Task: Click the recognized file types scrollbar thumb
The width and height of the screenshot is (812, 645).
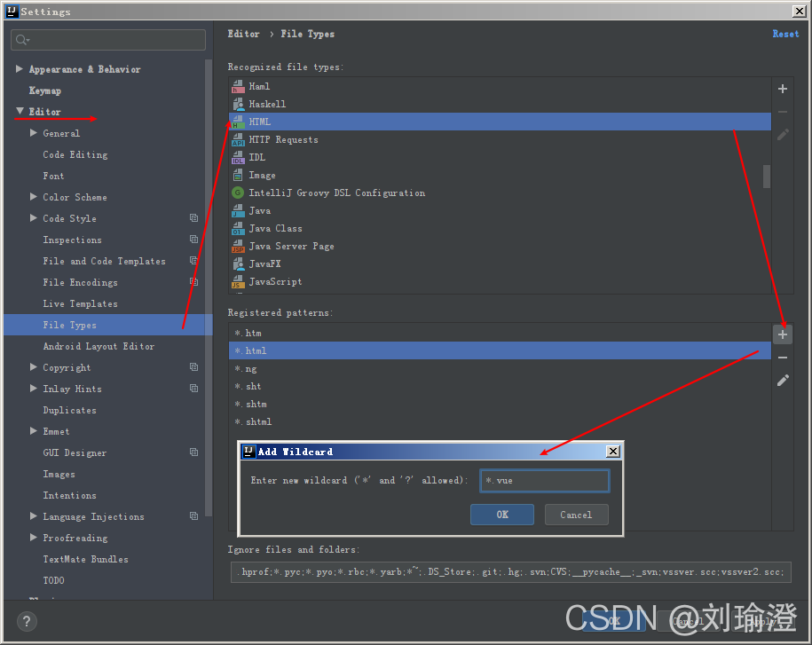Action: click(767, 177)
